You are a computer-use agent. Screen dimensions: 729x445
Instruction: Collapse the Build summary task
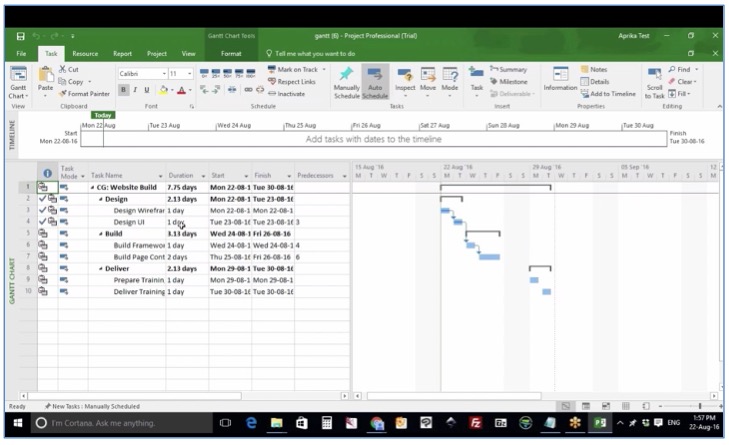[x=100, y=234]
